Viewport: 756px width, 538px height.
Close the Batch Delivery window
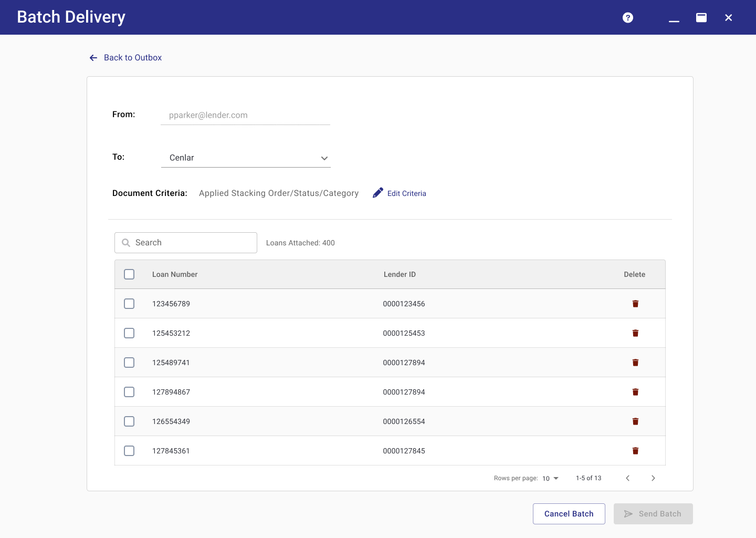click(729, 17)
